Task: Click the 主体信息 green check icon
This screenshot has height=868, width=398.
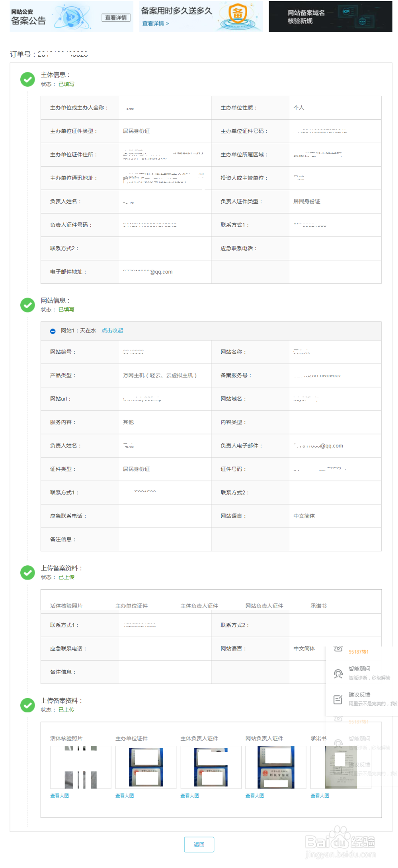Action: 27,80
